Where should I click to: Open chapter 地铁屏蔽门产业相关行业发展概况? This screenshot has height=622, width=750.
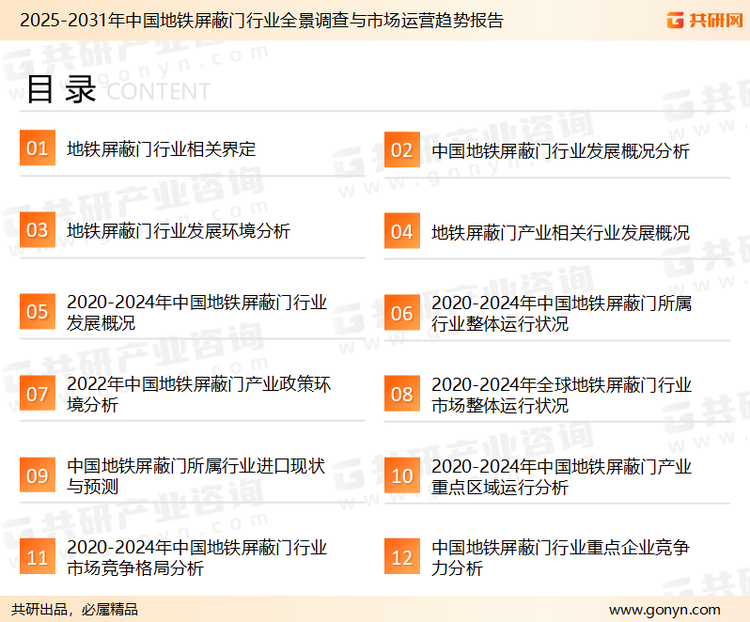coord(560,233)
